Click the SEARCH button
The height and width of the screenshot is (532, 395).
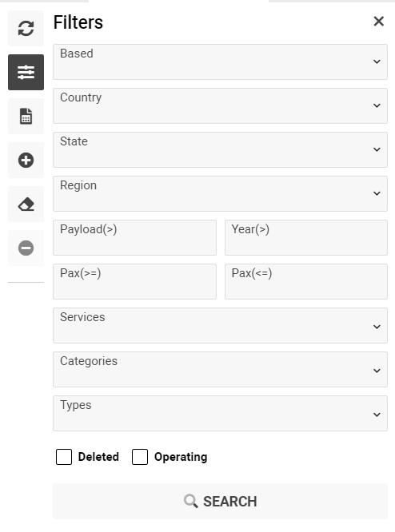(220, 501)
